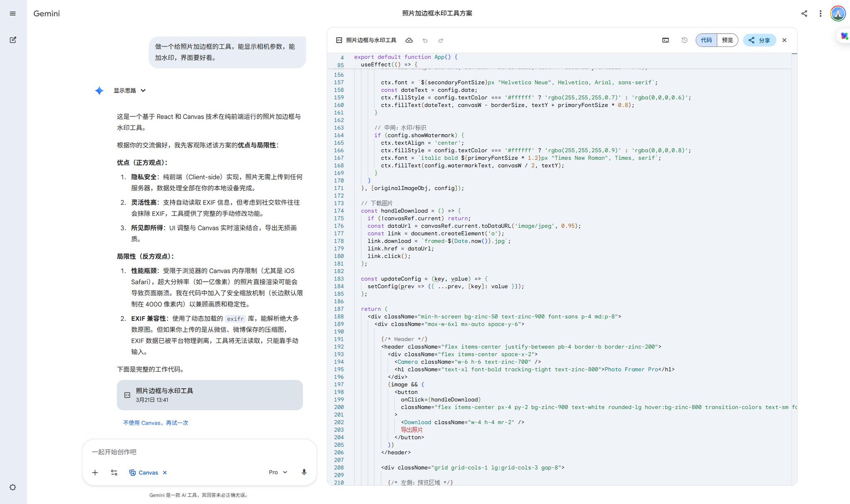Open settings gear in the left sidebar

pos(13,487)
